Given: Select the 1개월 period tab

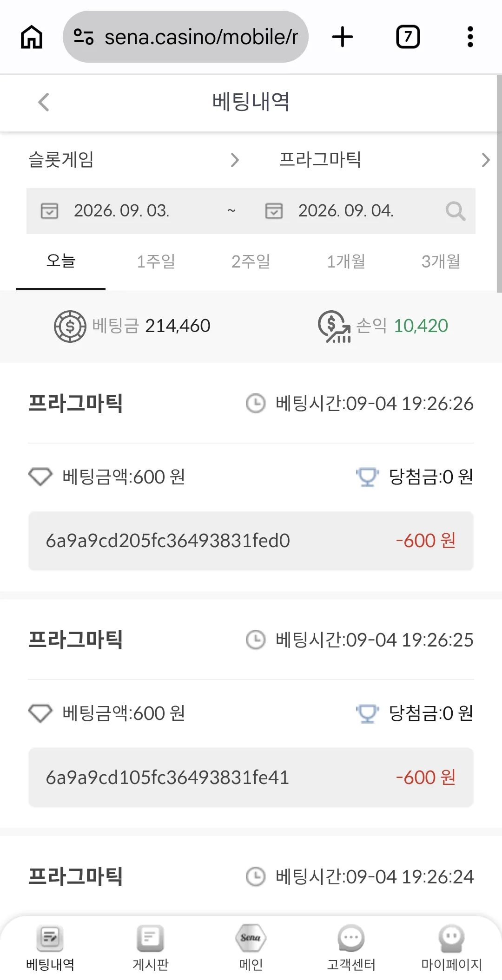Looking at the screenshot, I should [346, 261].
